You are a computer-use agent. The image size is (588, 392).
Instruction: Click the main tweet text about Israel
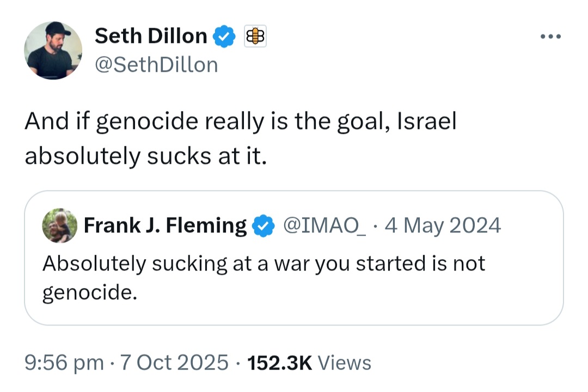(241, 138)
